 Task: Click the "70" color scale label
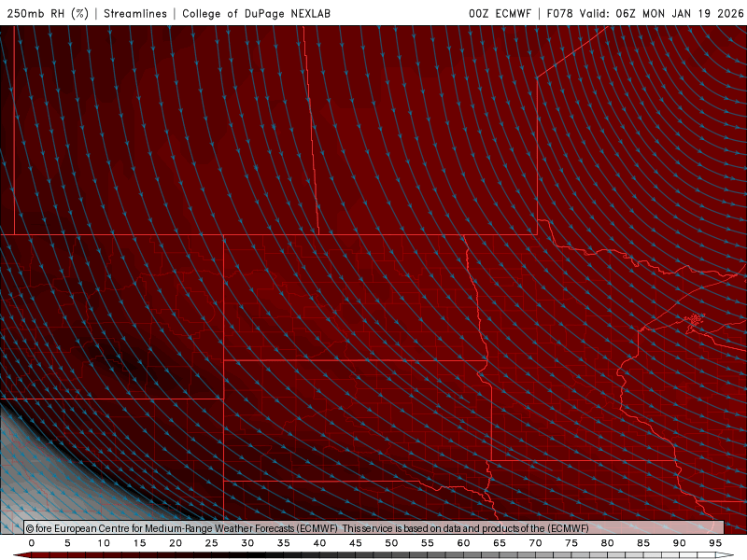tap(535, 543)
